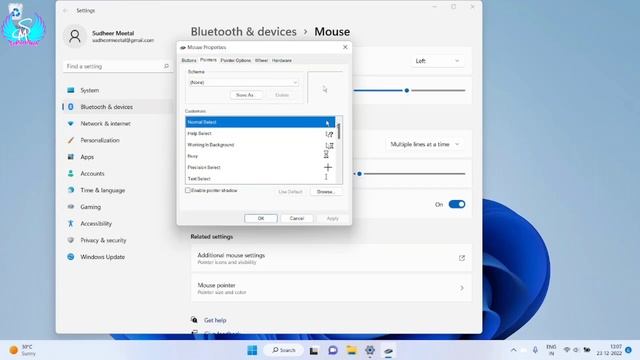Click Browse button
This screenshot has width=640, height=360.
pos(326,191)
